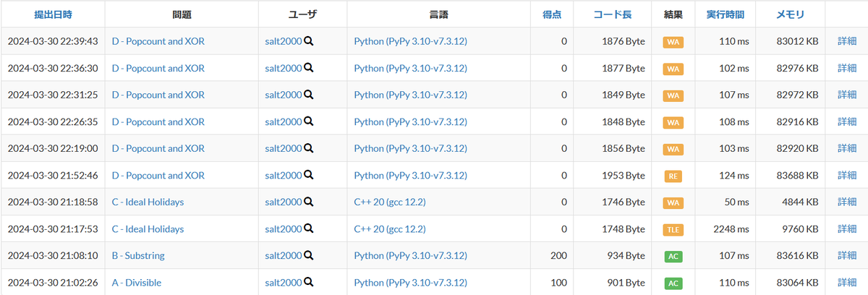868x295 pixels.
Task: Open 詳細 for 22:39:43 submission
Action: pyautogui.click(x=847, y=41)
